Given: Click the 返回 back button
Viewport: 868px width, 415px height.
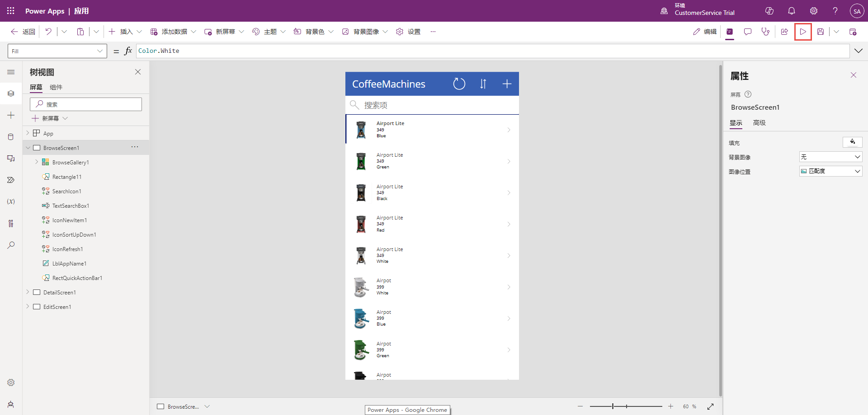Looking at the screenshot, I should [23, 32].
